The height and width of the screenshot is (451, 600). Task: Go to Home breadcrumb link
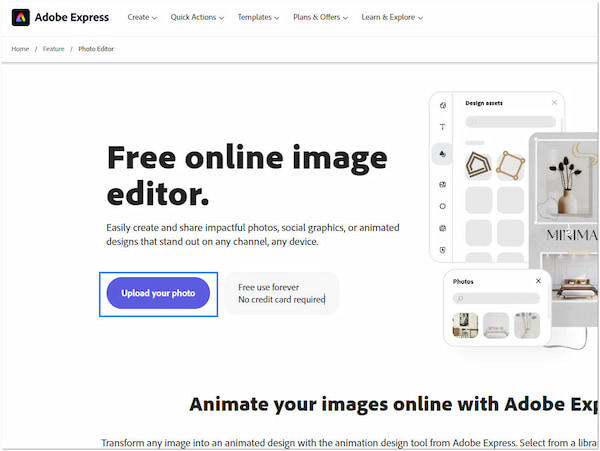pos(20,49)
